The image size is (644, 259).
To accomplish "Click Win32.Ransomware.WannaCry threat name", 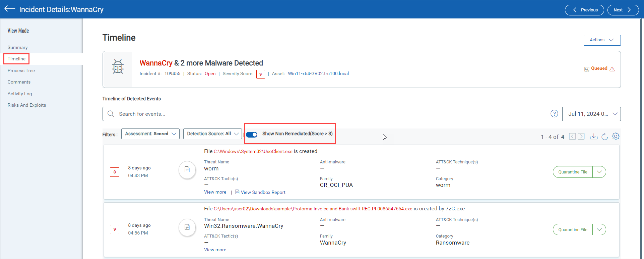I will [244, 226].
